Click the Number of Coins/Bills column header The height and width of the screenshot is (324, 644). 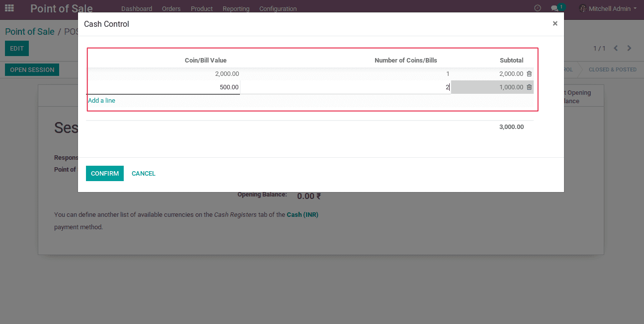pyautogui.click(x=406, y=61)
